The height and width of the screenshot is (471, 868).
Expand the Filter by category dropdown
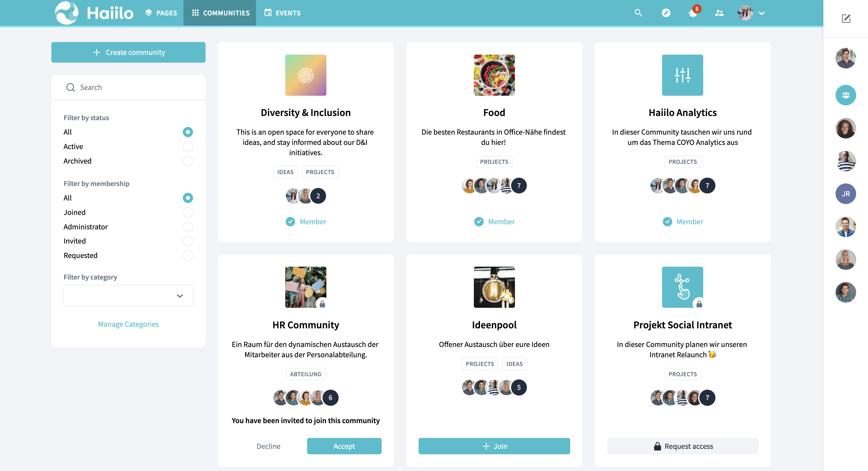(x=128, y=296)
